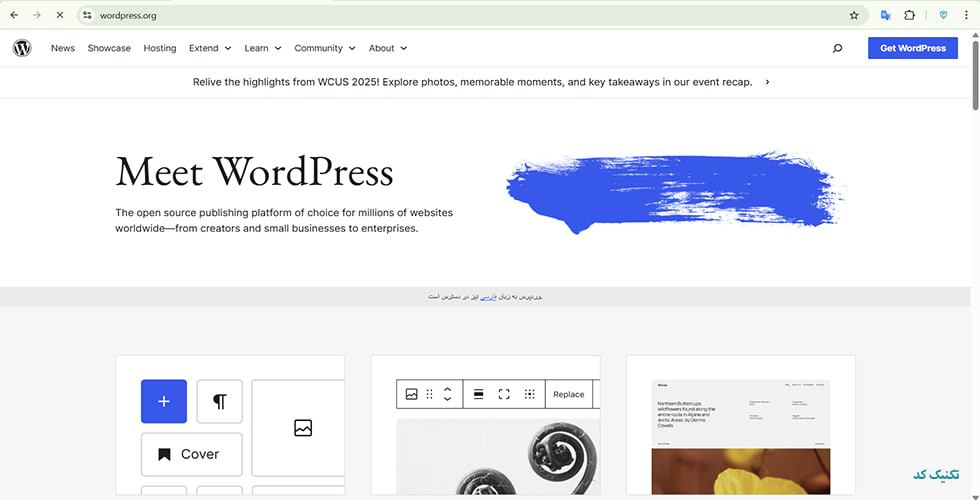Expand the Learn menu
Viewport: 980px width, 500px height.
pyautogui.click(x=262, y=48)
